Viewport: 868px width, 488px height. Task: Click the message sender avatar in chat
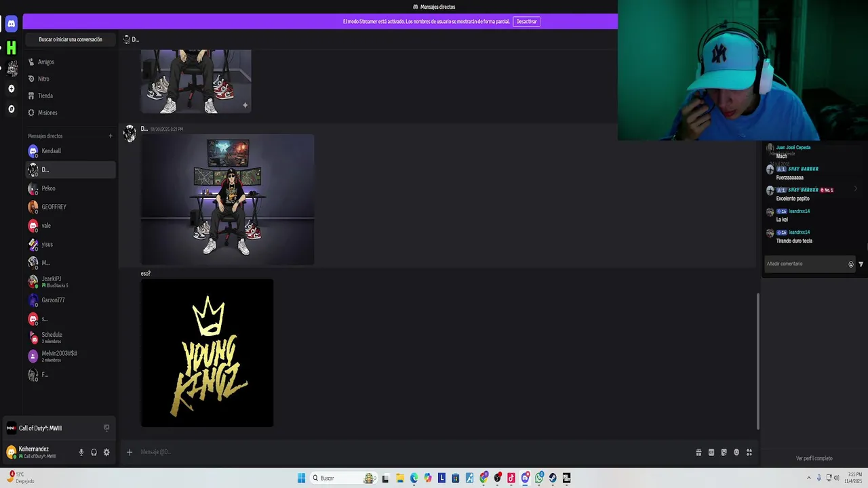point(130,134)
